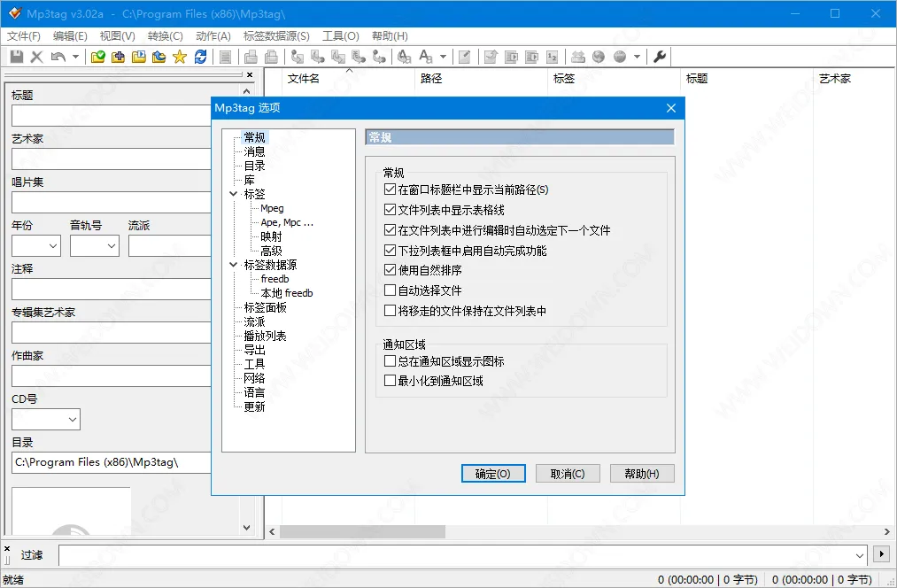Image resolution: width=897 pixels, height=588 pixels.
Task: Click the Quick actions Aa icon
Action: pyautogui.click(x=426, y=57)
